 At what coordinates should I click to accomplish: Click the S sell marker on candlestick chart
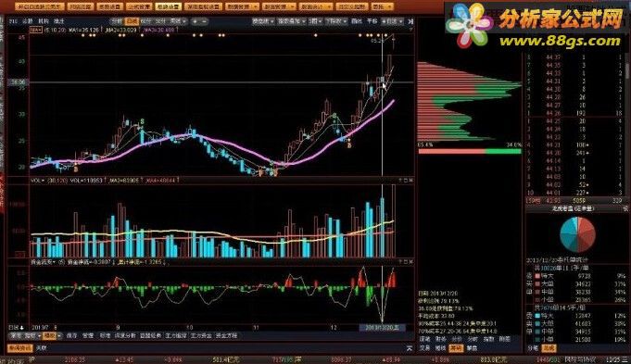pos(142,122)
